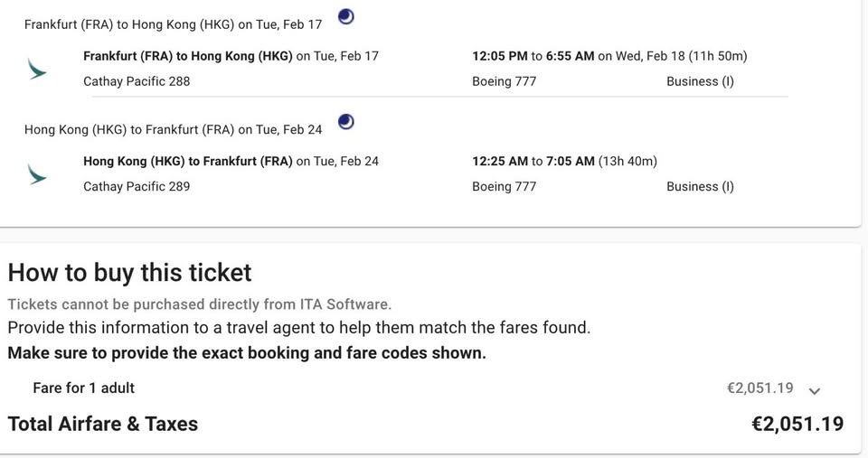The width and height of the screenshot is (868, 458).
Task: Click the overnight moon icon for Feb 24 flight
Action: point(345,121)
